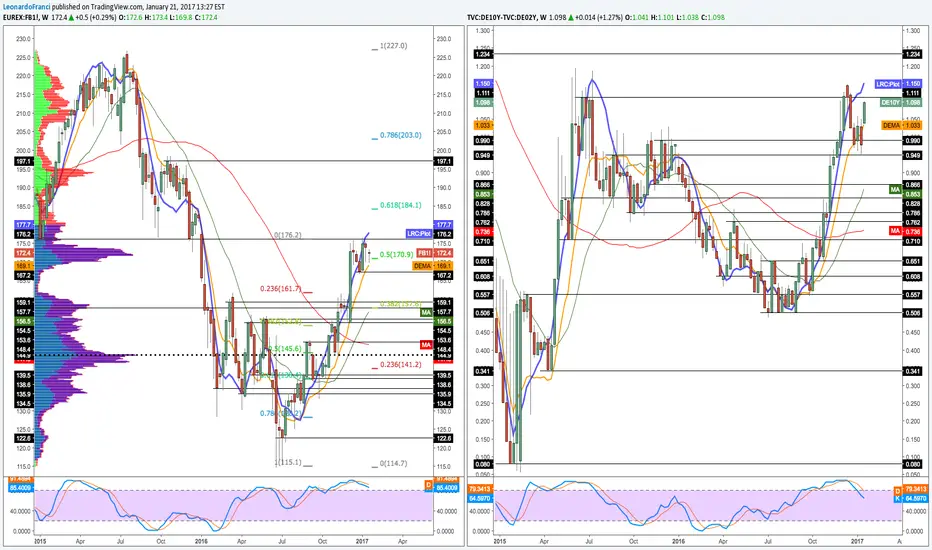Click the K stochastic label in DE10Y spread chart
The image size is (932, 550).
[x=897, y=498]
